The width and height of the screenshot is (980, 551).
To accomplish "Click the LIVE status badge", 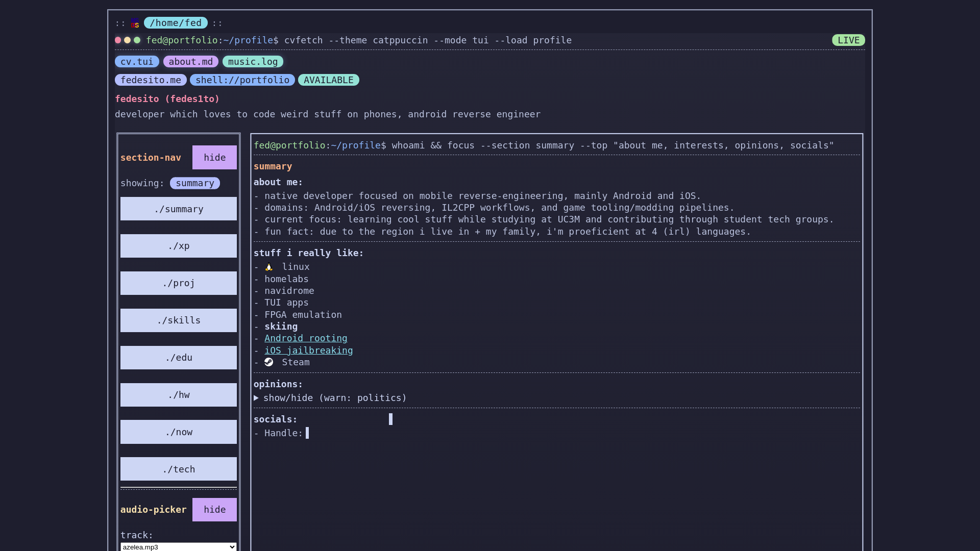I will point(848,40).
